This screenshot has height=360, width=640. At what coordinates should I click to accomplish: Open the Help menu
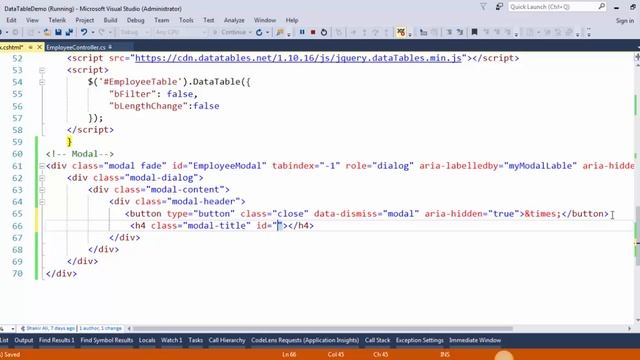[x=292, y=20]
